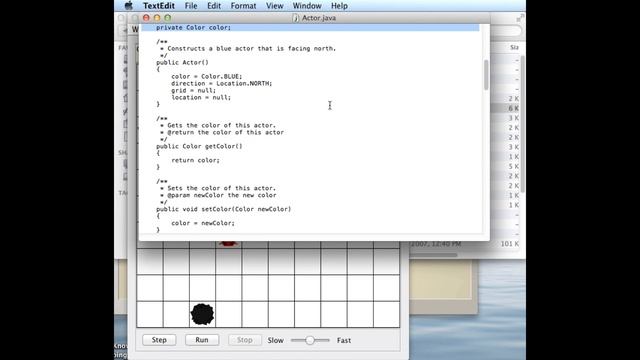Click on 'public Actor()' text

coord(182,62)
